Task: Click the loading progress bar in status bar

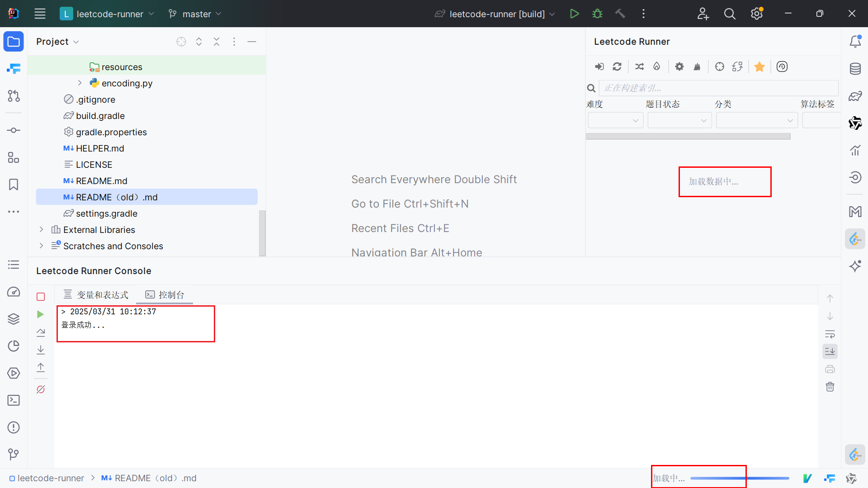Action: [740, 478]
